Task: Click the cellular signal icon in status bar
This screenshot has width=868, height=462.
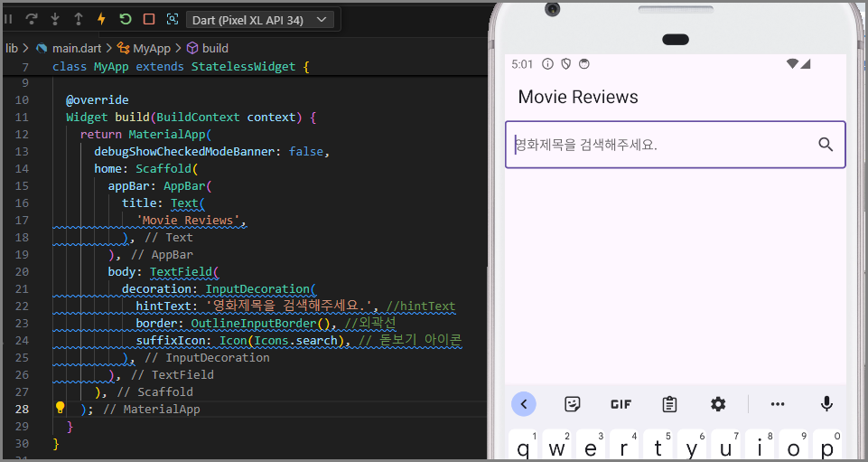Action: (x=805, y=63)
